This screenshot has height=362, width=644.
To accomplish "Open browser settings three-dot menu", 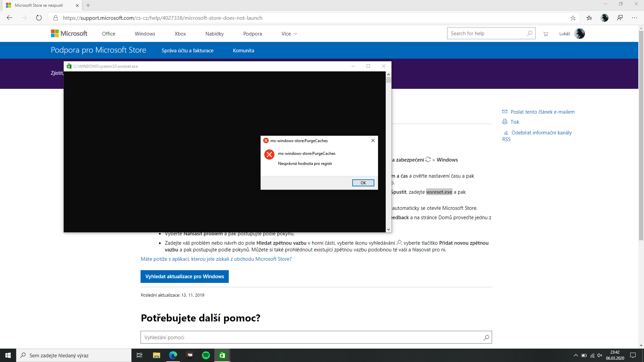I will 634,18.
